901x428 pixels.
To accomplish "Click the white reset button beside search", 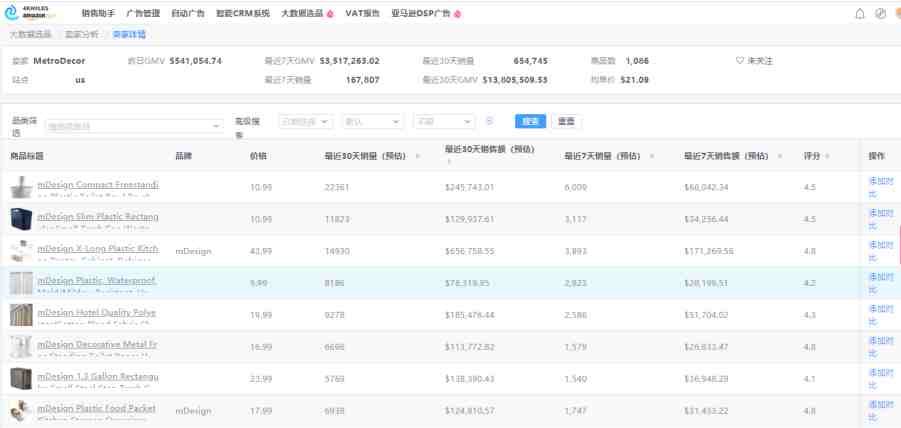I will point(567,121).
